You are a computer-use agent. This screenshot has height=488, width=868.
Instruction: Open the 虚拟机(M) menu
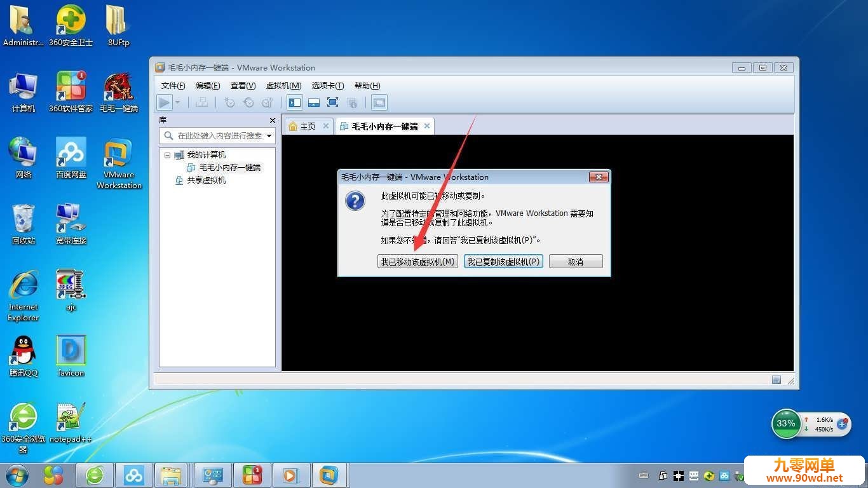coord(283,86)
